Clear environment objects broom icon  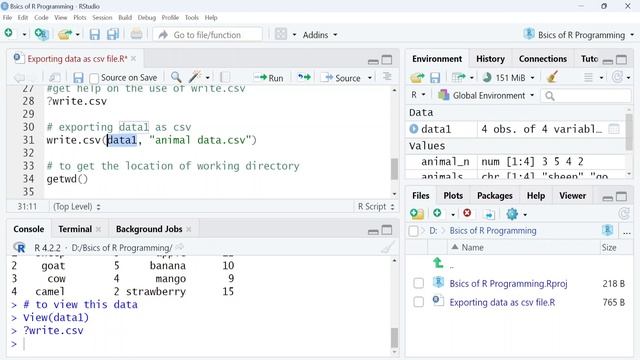(552, 77)
